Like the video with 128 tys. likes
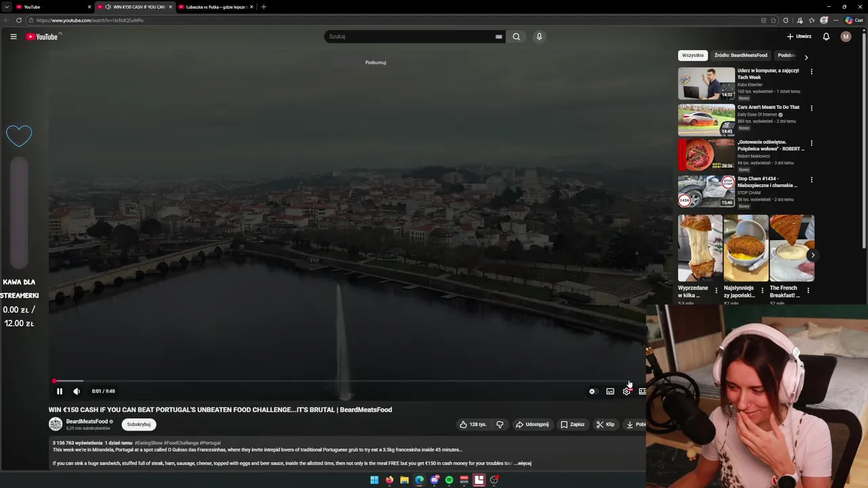Screen dimensions: 868x488 point(473,424)
